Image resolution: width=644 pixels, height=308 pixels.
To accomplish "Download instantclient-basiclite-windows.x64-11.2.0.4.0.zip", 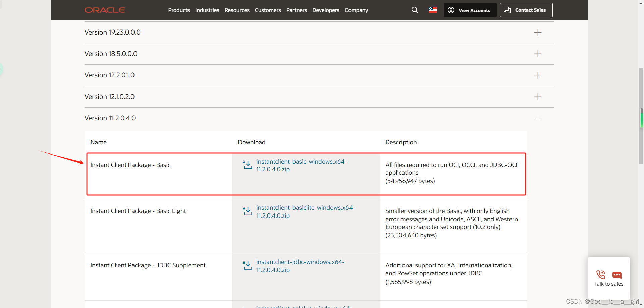I will coord(306,211).
